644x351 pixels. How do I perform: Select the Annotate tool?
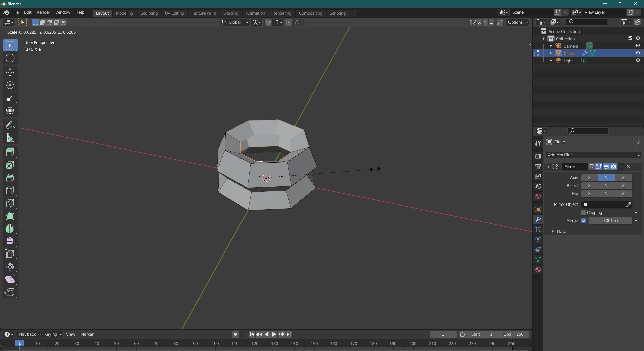10,125
